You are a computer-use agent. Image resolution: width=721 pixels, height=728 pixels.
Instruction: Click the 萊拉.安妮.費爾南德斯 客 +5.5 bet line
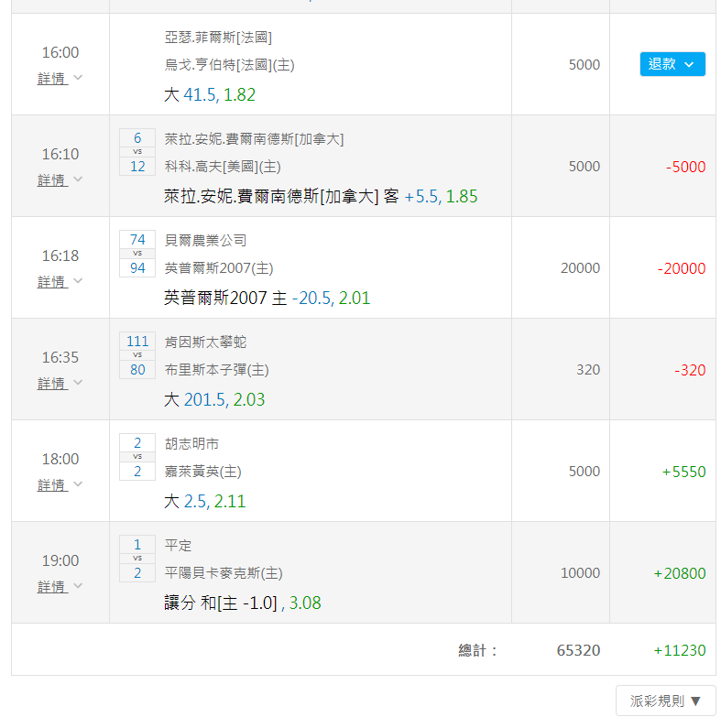pyautogui.click(x=321, y=196)
